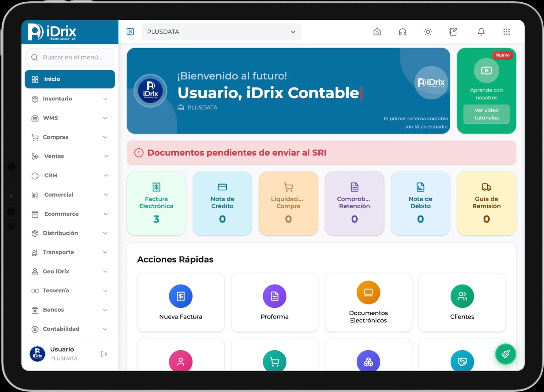544x392 pixels.
Task: Select the Inicio menu item
Action: click(70, 79)
